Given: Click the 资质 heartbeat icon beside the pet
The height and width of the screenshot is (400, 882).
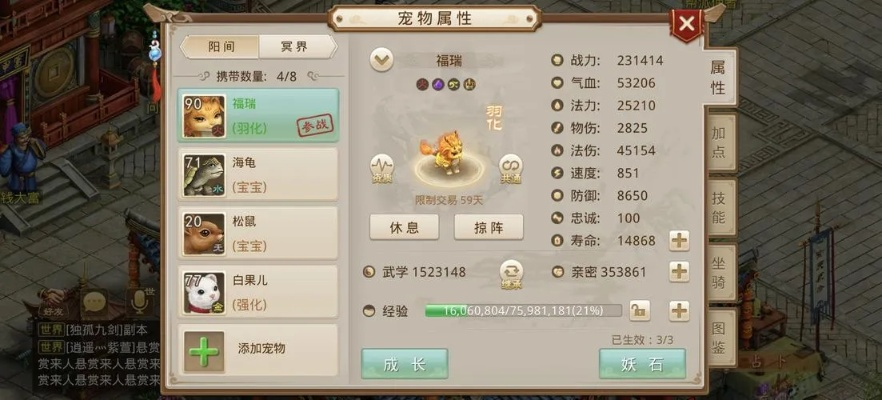Looking at the screenshot, I should pos(382,169).
